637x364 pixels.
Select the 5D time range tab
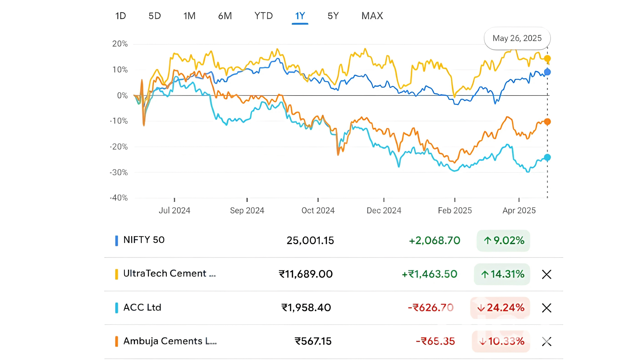click(155, 16)
